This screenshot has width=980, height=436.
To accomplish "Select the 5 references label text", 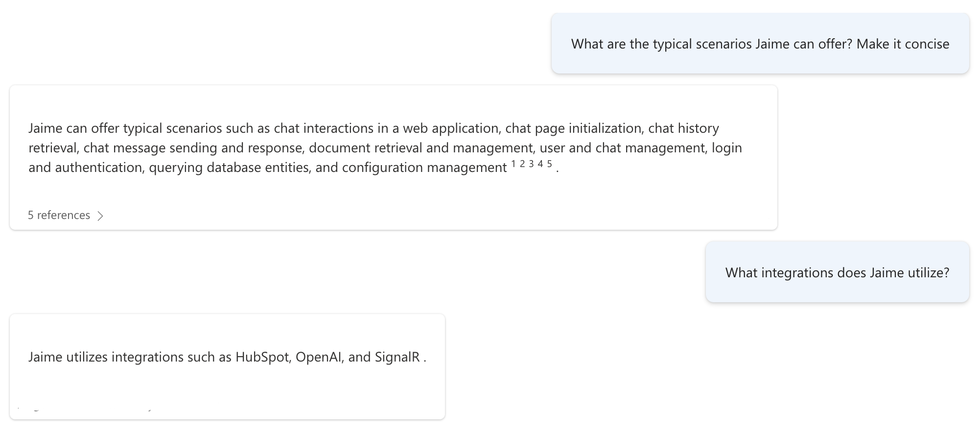I will pos(59,215).
